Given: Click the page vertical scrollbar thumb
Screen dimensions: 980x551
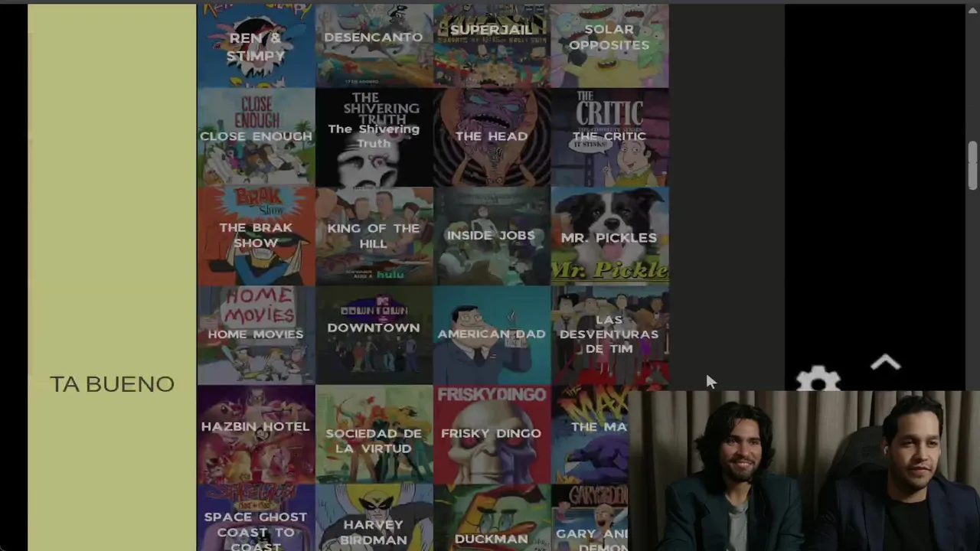Looking at the screenshot, I should 972,165.
